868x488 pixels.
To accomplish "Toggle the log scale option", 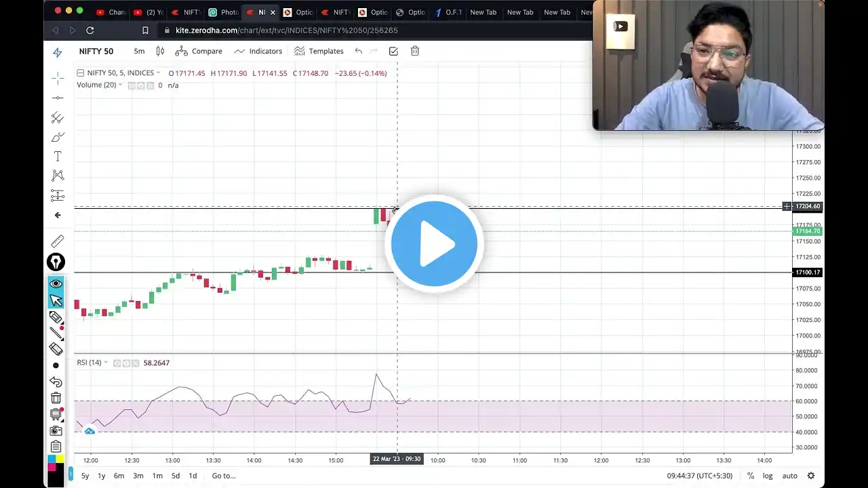I will tap(768, 476).
